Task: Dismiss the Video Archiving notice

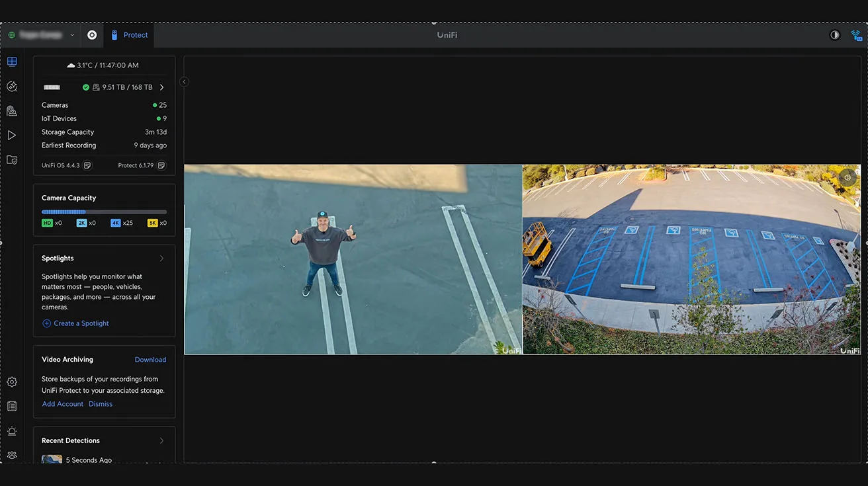Action: (x=101, y=404)
